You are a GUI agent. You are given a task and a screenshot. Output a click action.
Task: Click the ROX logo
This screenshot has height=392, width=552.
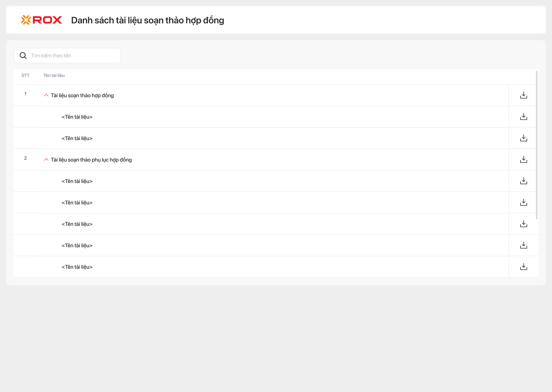42,20
